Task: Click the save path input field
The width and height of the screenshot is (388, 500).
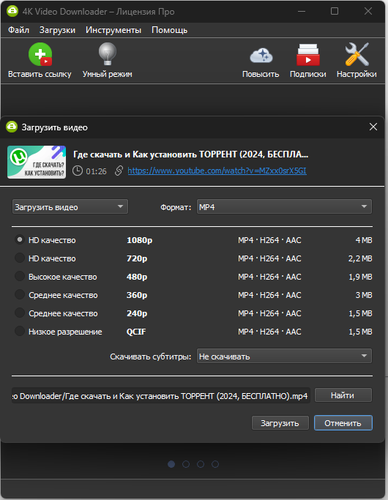Action: pos(161,396)
